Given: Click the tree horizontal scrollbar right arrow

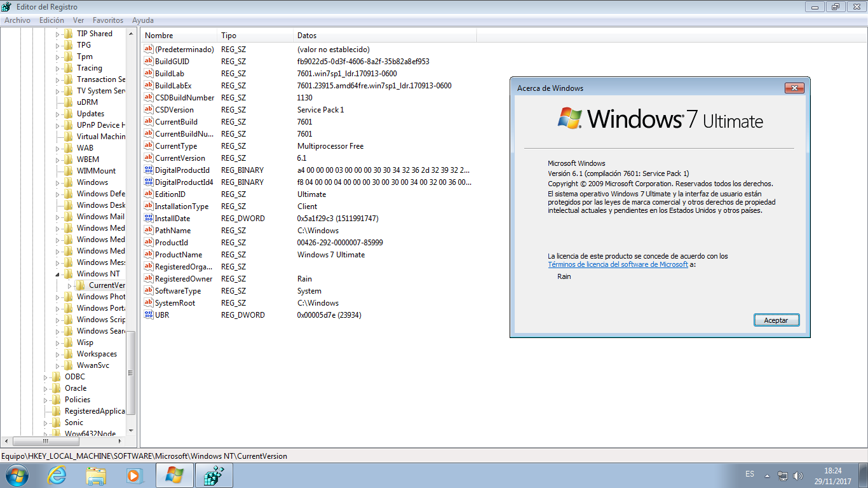Looking at the screenshot, I should pyautogui.click(x=121, y=441).
